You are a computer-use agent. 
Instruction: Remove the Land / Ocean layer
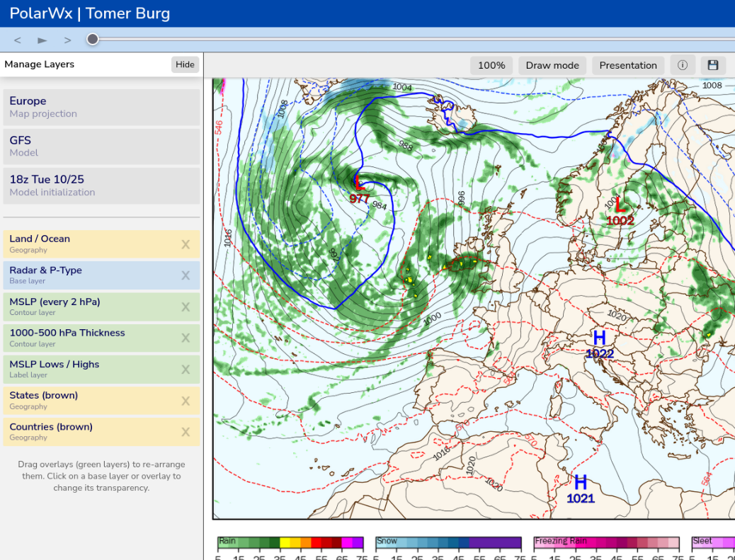click(186, 244)
